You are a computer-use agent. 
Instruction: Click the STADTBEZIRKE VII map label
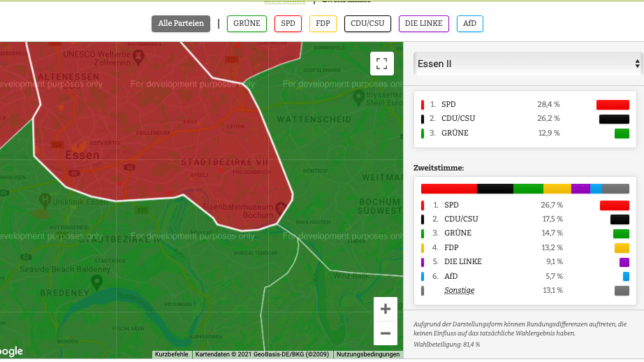pyautogui.click(x=224, y=162)
